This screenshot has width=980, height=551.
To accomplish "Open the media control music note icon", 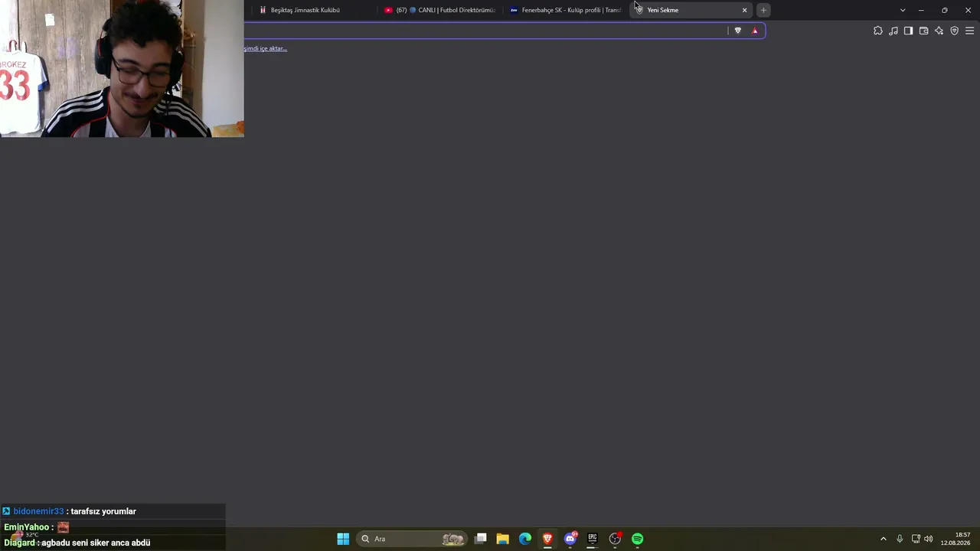I will point(893,31).
